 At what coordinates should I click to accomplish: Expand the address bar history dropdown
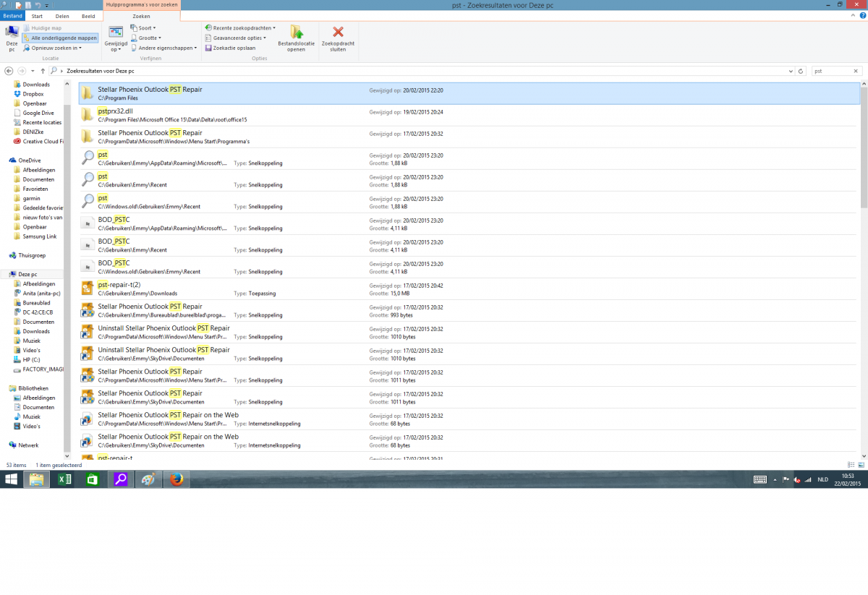pos(790,71)
